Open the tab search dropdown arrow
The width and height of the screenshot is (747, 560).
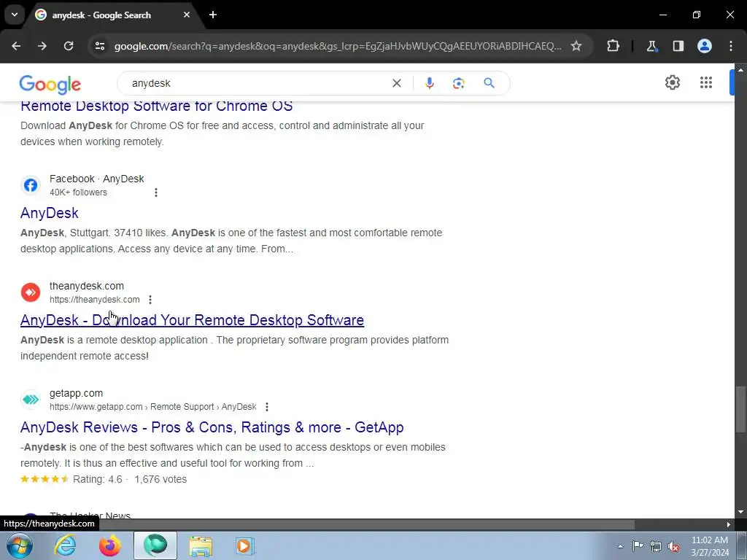(x=15, y=15)
